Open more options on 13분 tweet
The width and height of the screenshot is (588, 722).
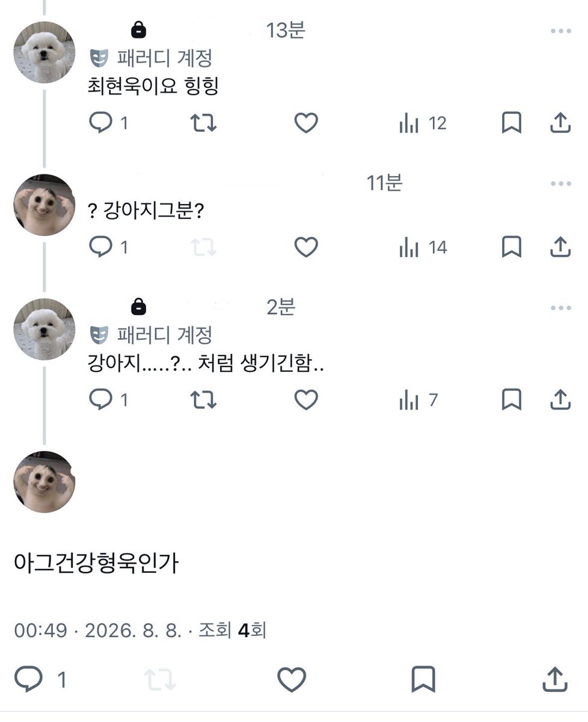point(560,31)
